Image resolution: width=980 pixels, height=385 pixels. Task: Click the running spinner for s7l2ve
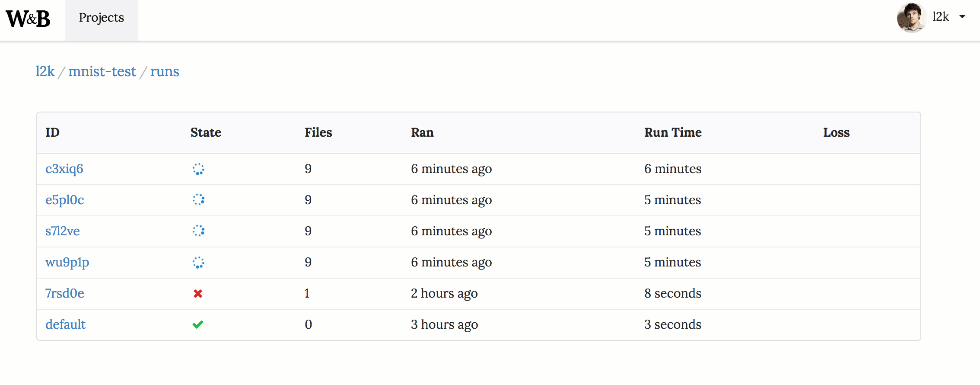198,231
